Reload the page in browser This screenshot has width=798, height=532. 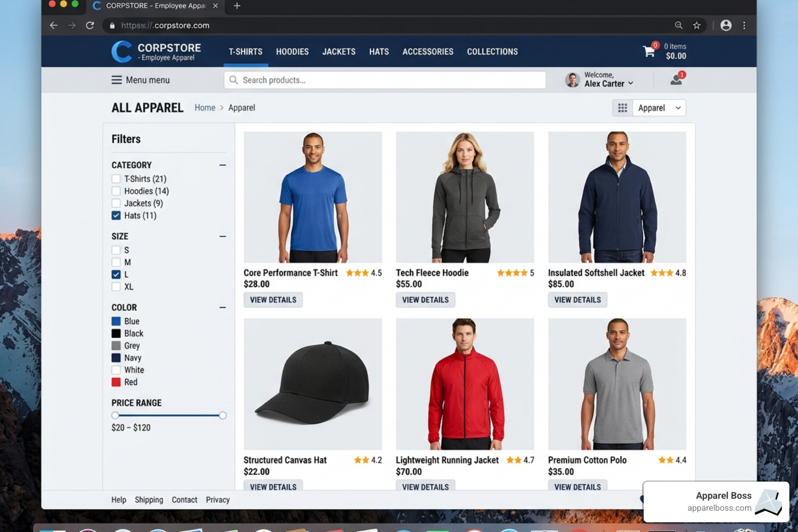click(90, 25)
